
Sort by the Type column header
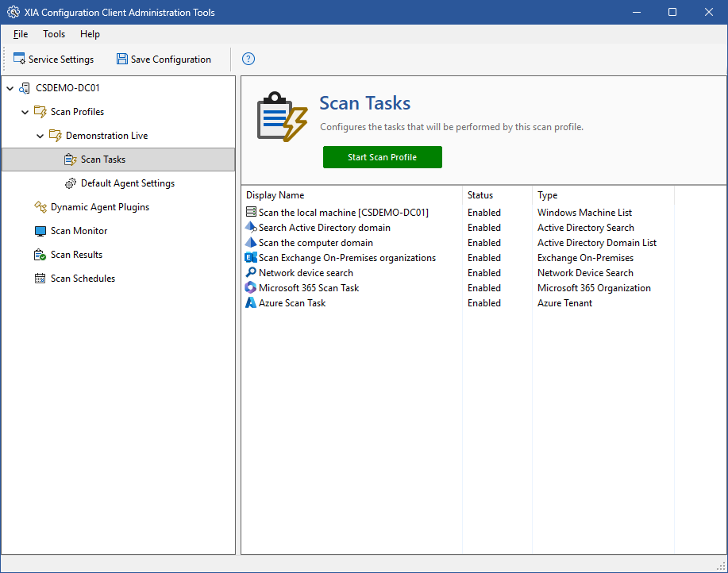tap(603, 195)
